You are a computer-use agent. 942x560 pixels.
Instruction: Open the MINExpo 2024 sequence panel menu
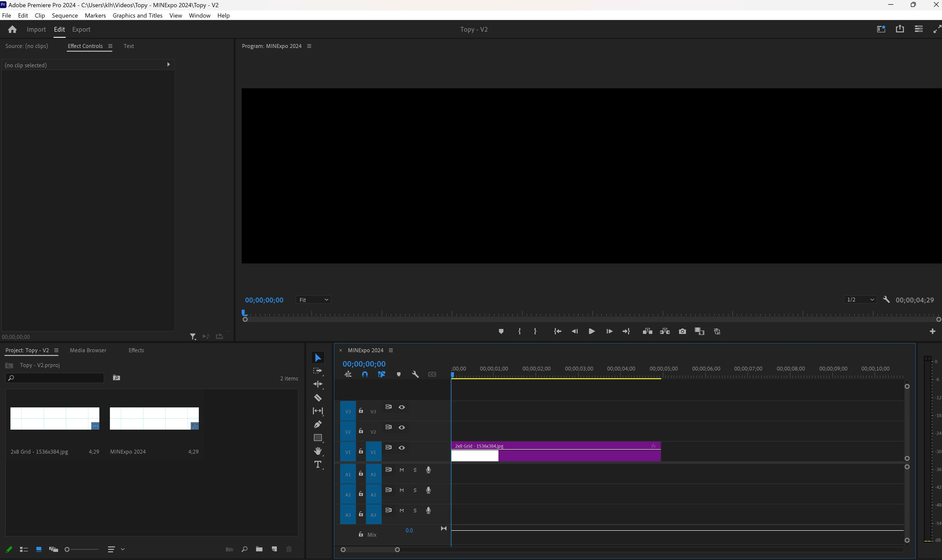391,350
